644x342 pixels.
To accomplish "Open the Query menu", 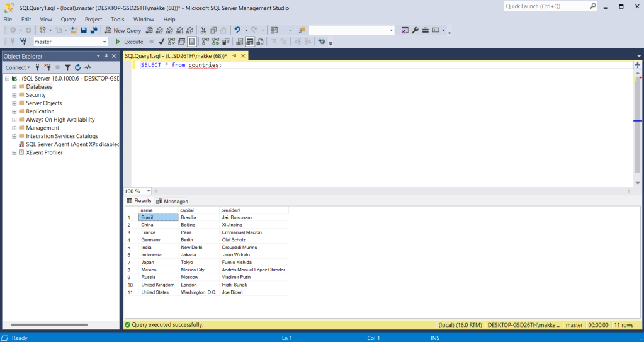I will tap(68, 20).
